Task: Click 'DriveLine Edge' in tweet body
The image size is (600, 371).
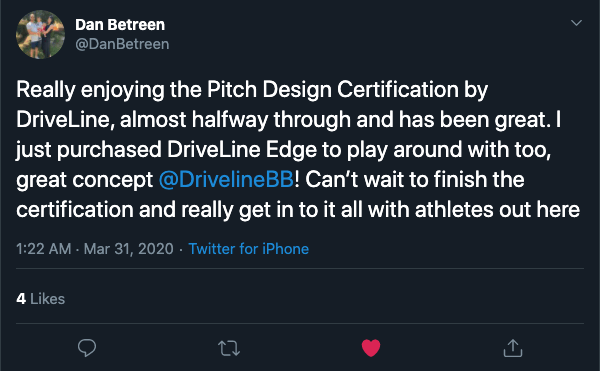Action: (242, 150)
